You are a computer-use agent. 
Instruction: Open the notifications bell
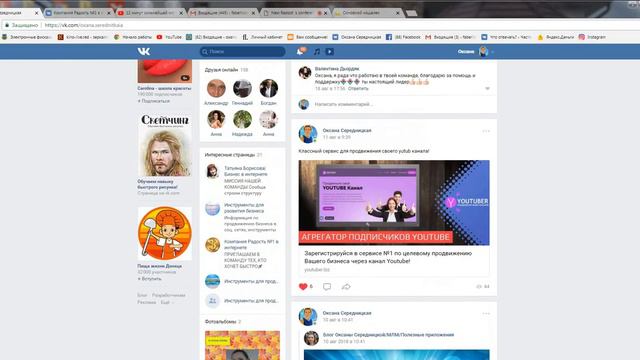tap(301, 51)
